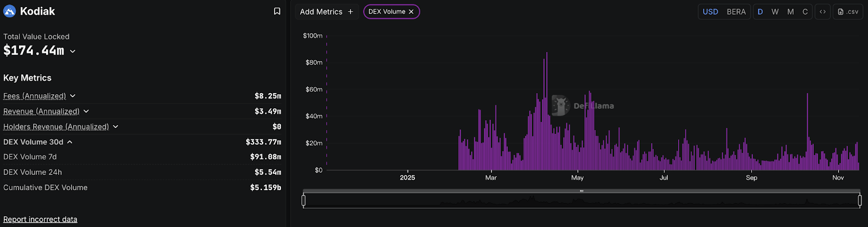Click the $8.25m fees value
868x227 pixels.
coord(267,96)
